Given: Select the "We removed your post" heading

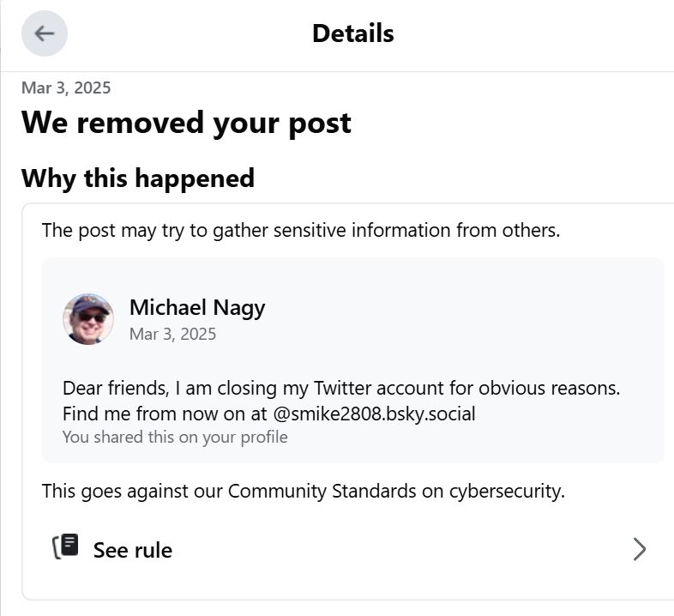Looking at the screenshot, I should coord(186,123).
